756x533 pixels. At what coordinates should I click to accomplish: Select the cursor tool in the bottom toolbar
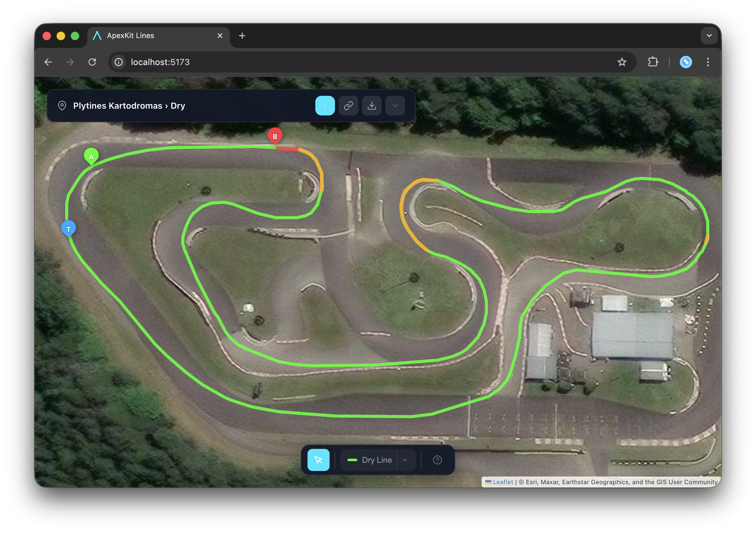tap(318, 460)
